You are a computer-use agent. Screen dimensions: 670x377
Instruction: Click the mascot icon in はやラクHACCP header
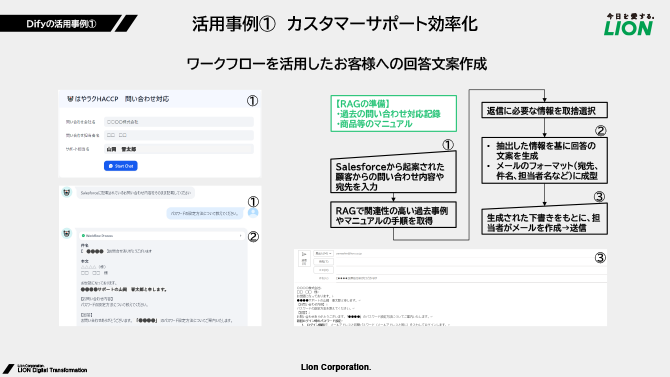[x=70, y=99]
